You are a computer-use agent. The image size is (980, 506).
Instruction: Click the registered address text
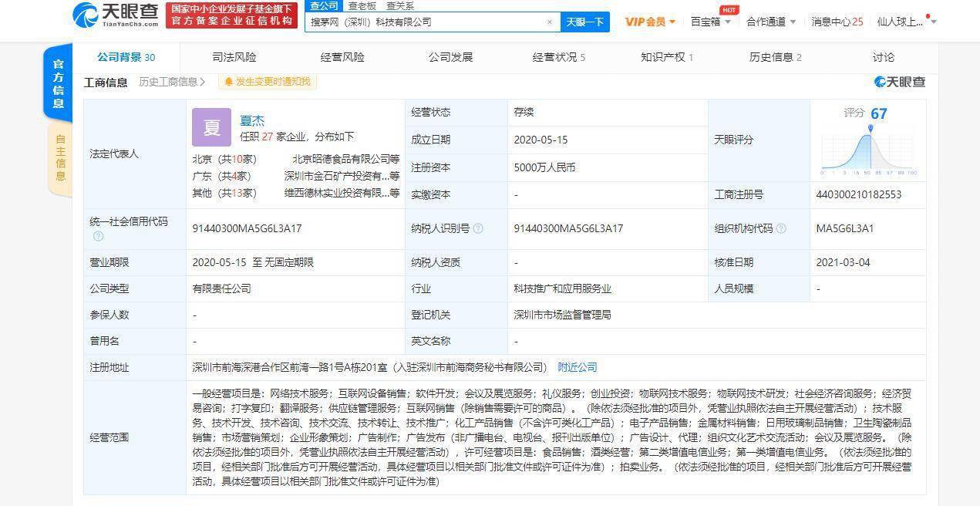click(x=369, y=367)
